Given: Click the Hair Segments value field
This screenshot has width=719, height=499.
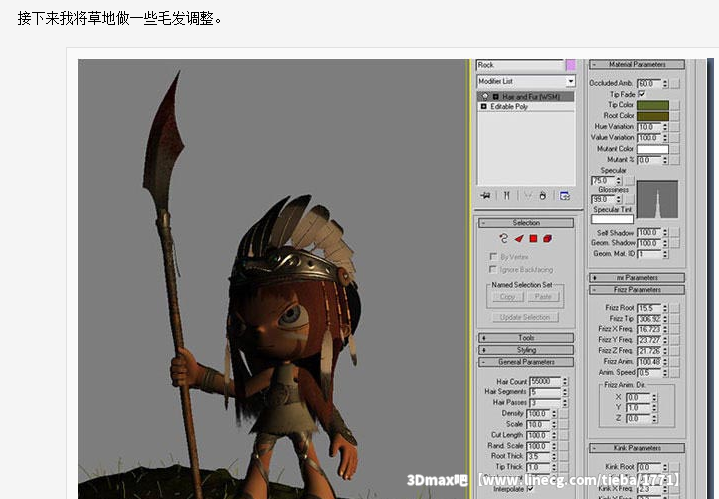Looking at the screenshot, I should pyautogui.click(x=545, y=392).
